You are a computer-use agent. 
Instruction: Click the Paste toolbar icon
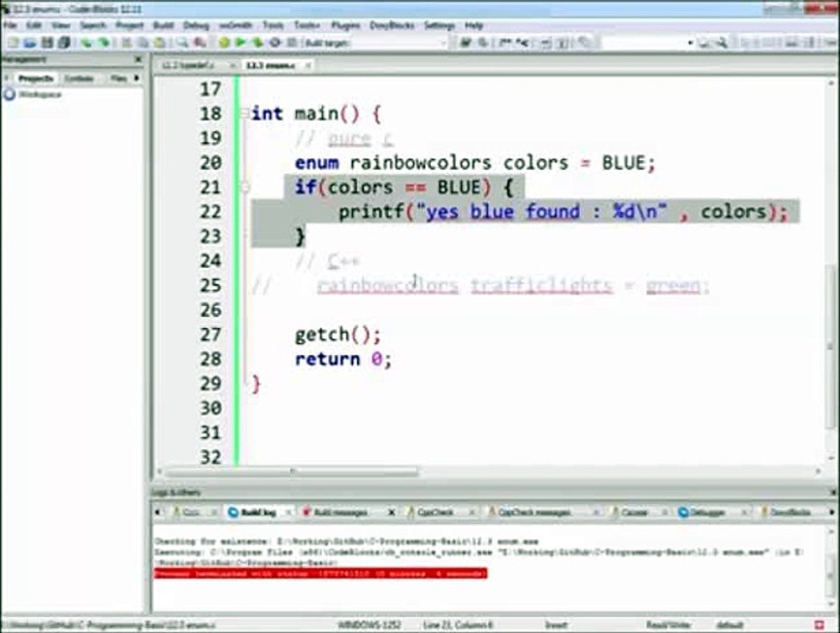159,42
